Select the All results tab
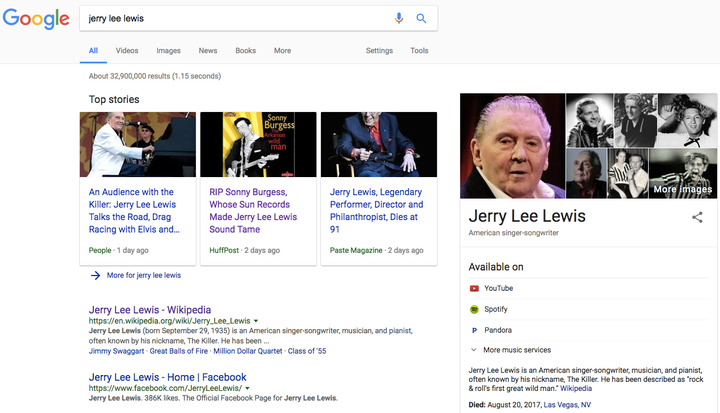This screenshot has height=413, width=720. pyautogui.click(x=93, y=51)
